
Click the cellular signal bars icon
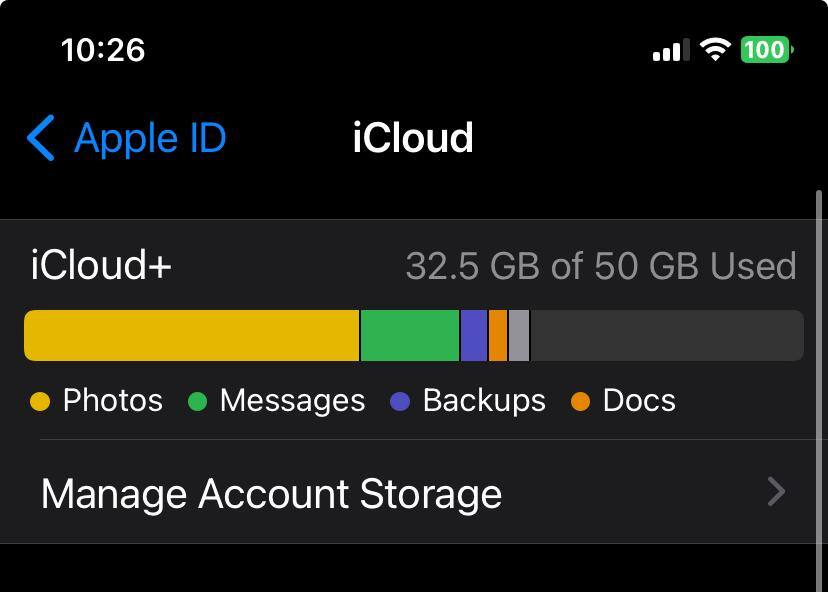point(672,50)
